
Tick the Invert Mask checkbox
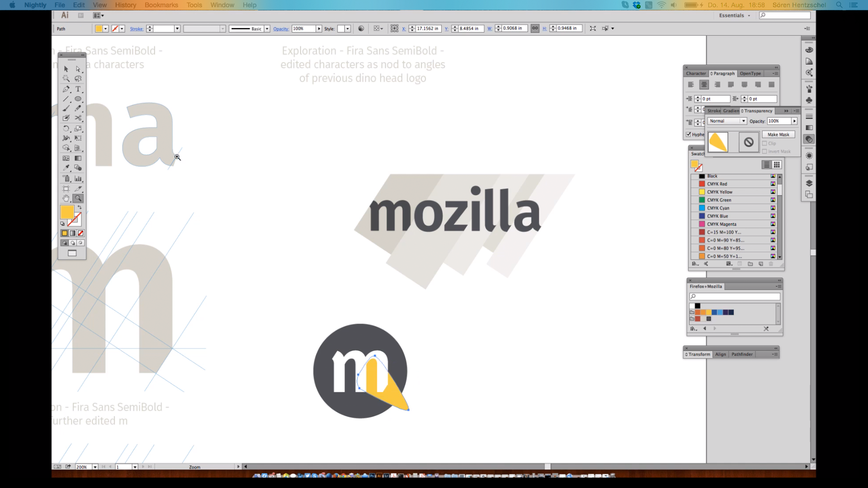[765, 151]
